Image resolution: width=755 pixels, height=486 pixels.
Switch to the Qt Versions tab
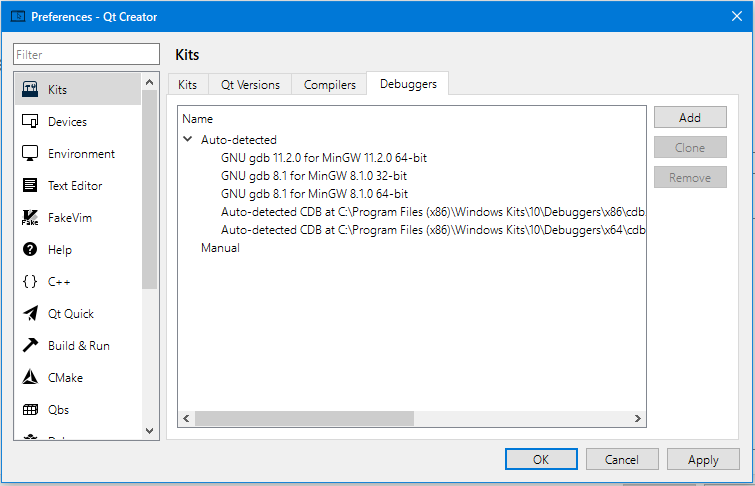coord(250,85)
